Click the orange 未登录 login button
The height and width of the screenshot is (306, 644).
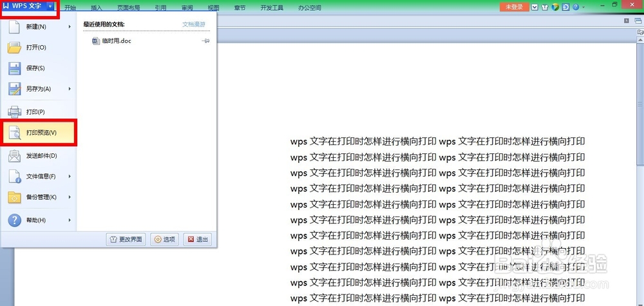514,7
